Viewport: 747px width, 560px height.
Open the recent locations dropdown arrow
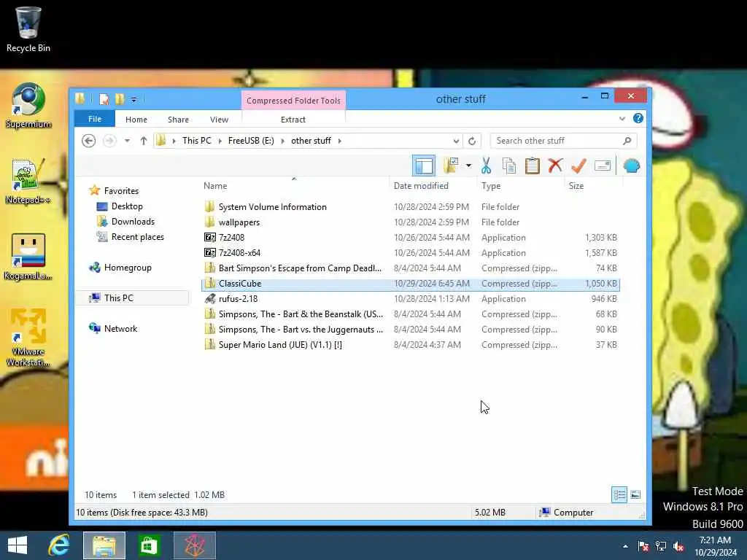(x=127, y=141)
